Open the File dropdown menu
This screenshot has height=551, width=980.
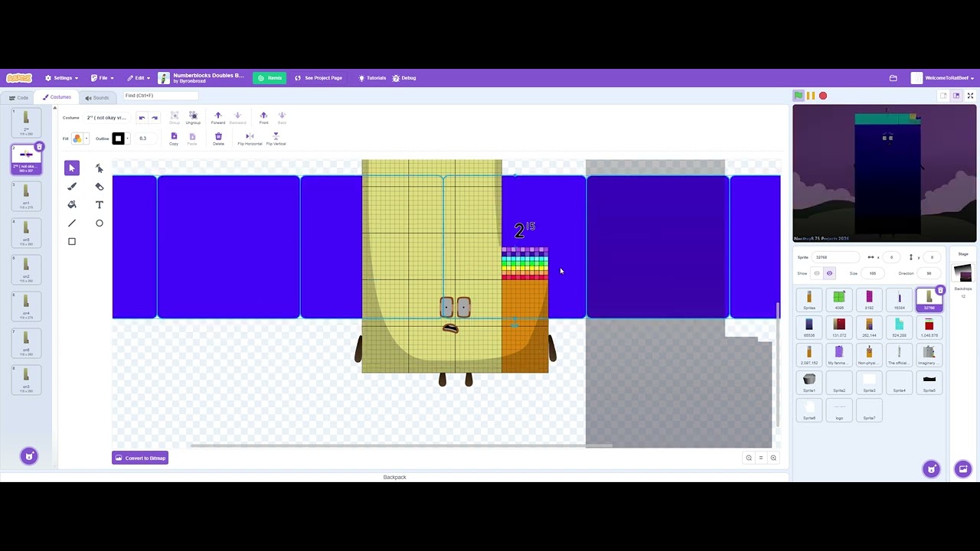(102, 78)
